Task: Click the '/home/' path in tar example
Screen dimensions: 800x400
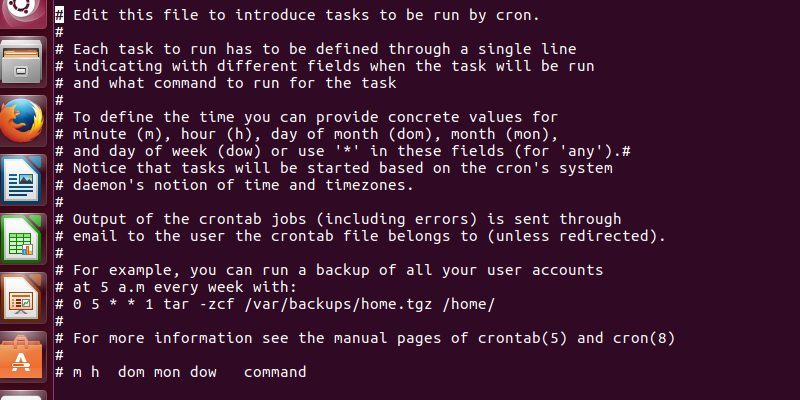Action: [x=471, y=304]
